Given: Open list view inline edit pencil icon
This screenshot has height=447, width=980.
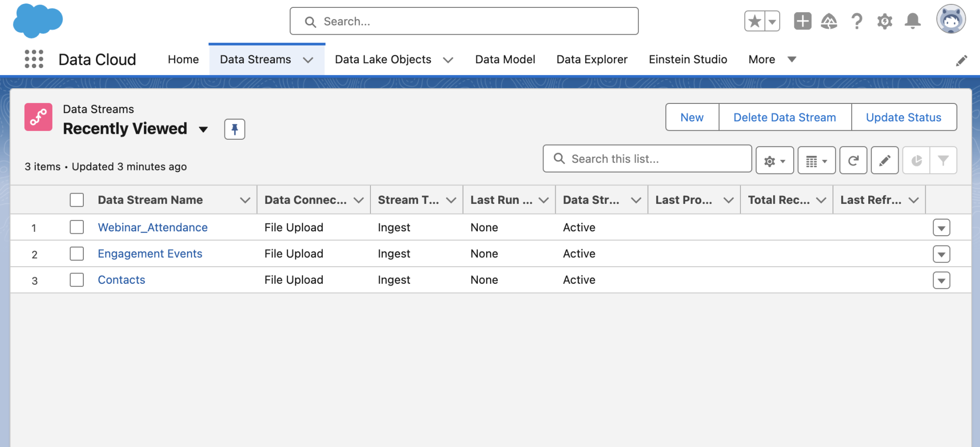Looking at the screenshot, I should (x=884, y=160).
